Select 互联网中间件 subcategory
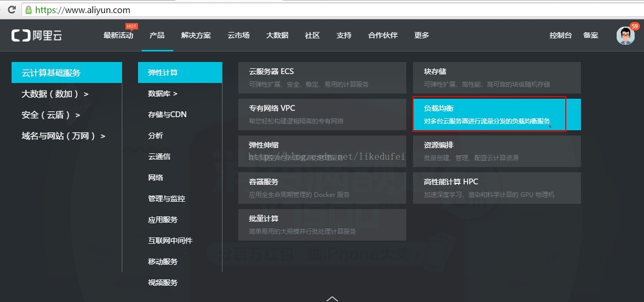The height and width of the screenshot is (302, 644). click(x=170, y=241)
